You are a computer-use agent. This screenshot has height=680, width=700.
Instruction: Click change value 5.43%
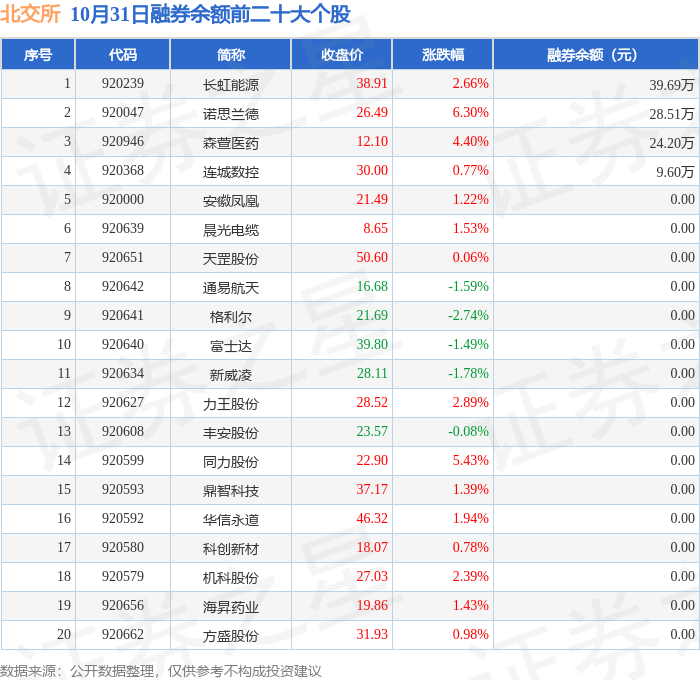(471, 461)
